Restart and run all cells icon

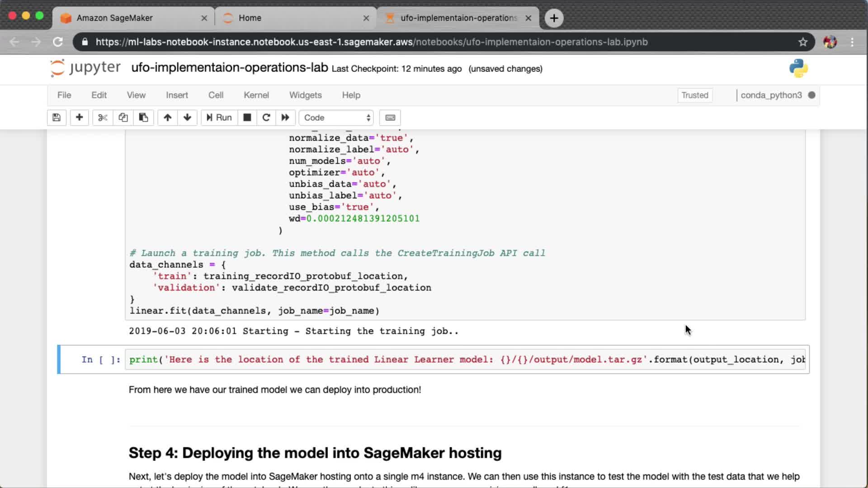tap(285, 117)
